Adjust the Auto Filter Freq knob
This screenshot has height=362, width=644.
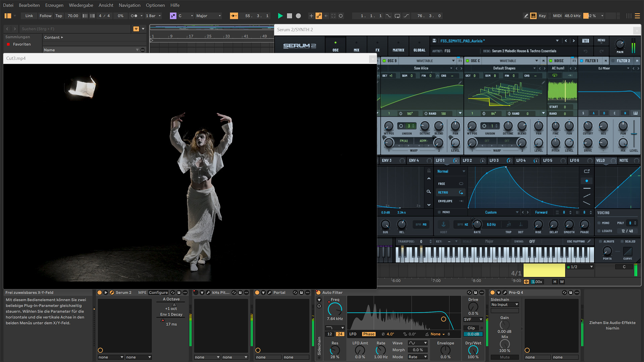pyautogui.click(x=335, y=309)
